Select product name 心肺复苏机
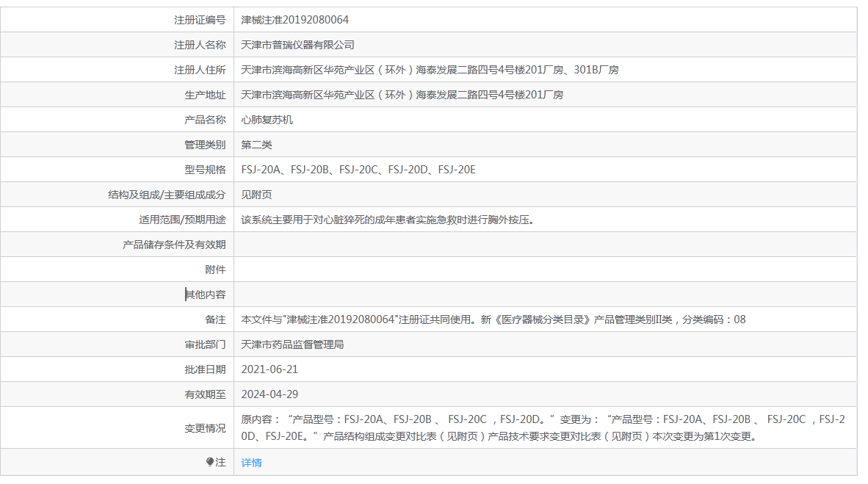This screenshot has height=484, width=868. (267, 120)
